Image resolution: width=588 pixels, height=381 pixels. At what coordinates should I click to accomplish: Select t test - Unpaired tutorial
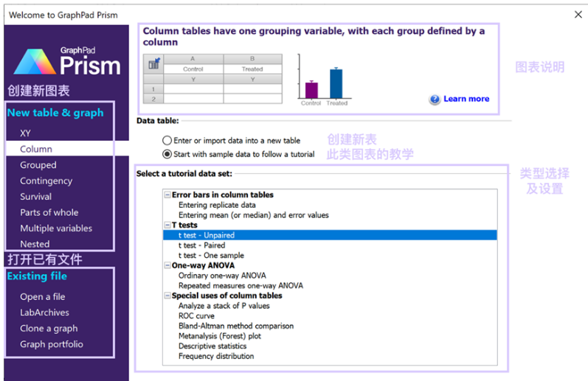(330, 235)
